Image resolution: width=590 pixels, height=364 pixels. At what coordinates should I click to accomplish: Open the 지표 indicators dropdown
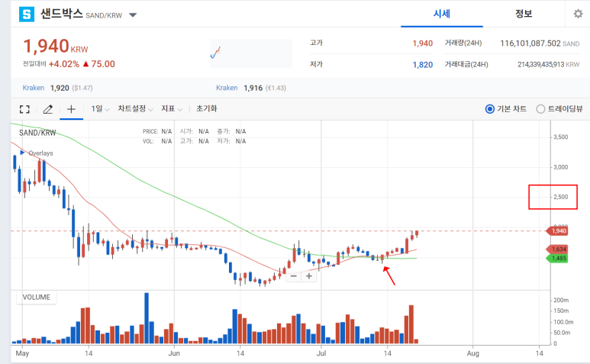pyautogui.click(x=172, y=108)
